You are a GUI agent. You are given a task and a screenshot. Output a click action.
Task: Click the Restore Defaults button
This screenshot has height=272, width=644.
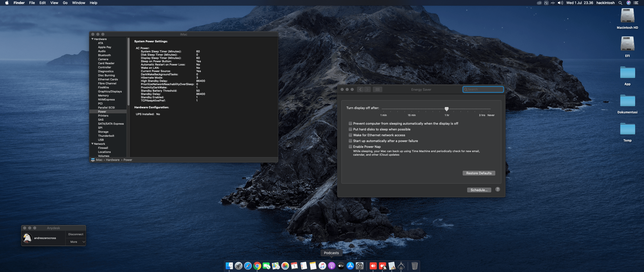[478, 173]
